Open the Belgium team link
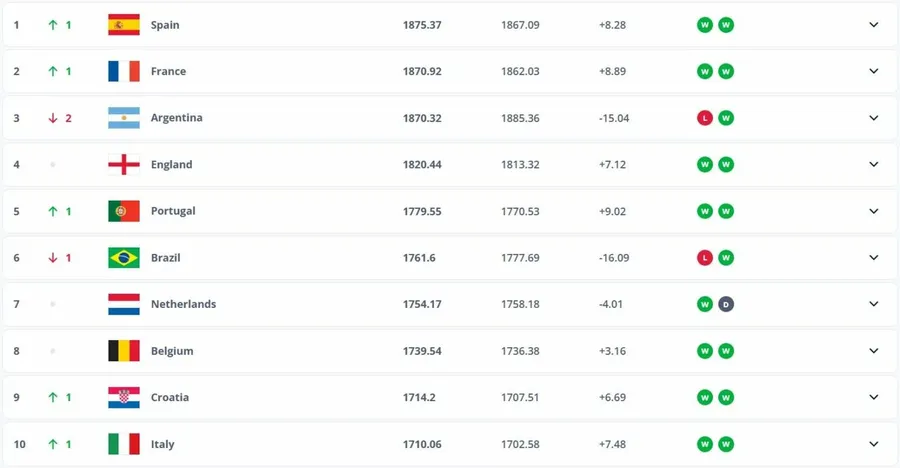900x468 pixels. pos(171,351)
